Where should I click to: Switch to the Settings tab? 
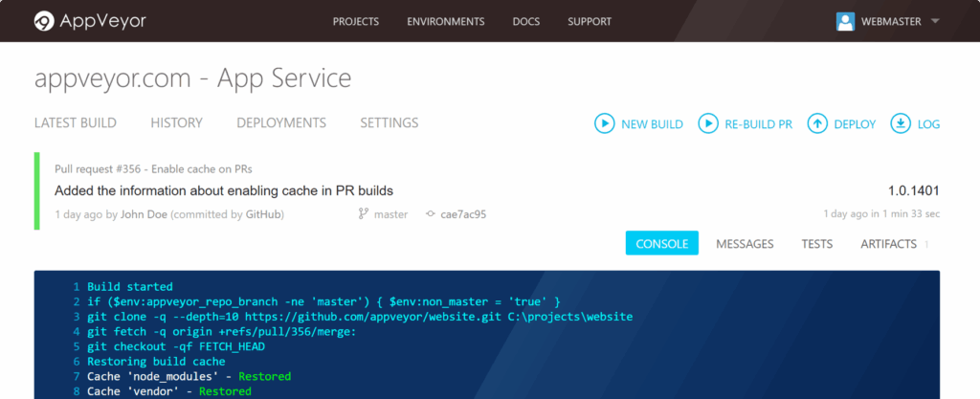click(389, 123)
